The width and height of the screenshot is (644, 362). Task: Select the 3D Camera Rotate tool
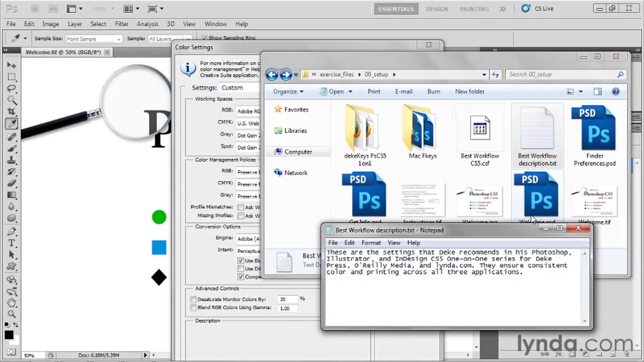click(12, 292)
